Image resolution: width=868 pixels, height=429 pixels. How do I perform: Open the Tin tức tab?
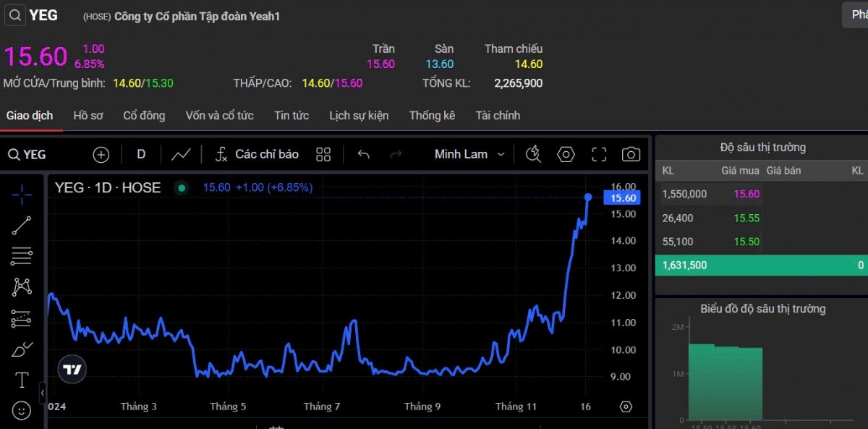292,115
